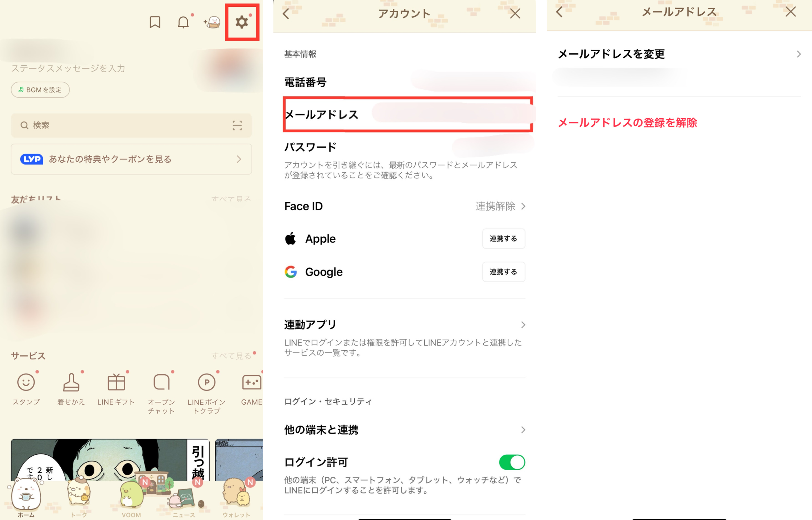Tap the 連動アプリ heading
Screen dimensions: 812x520
[310, 325]
